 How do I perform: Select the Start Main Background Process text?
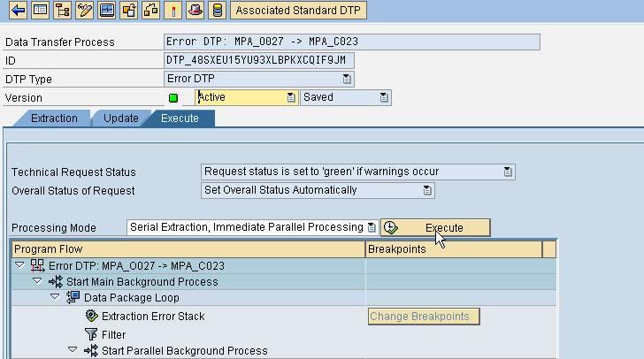(142, 282)
